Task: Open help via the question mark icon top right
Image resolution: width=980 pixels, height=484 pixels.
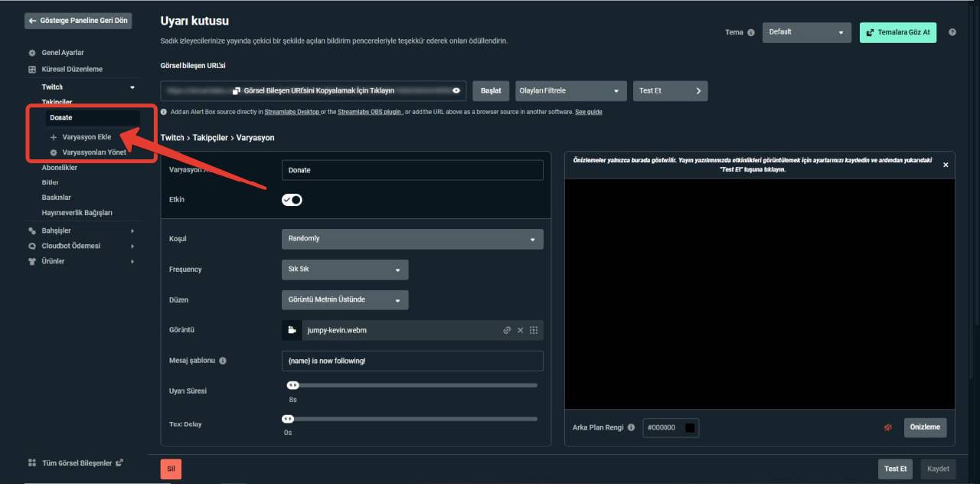Action: [952, 32]
